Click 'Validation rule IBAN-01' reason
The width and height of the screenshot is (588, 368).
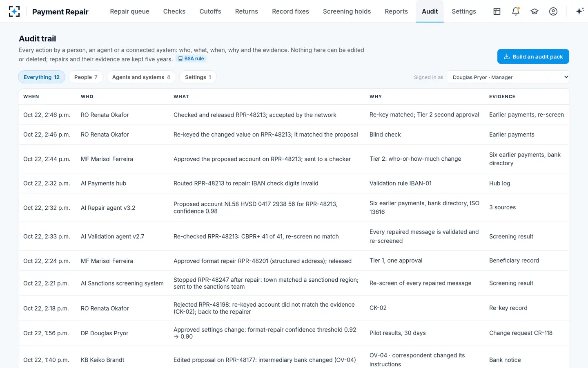pyautogui.click(x=401, y=183)
